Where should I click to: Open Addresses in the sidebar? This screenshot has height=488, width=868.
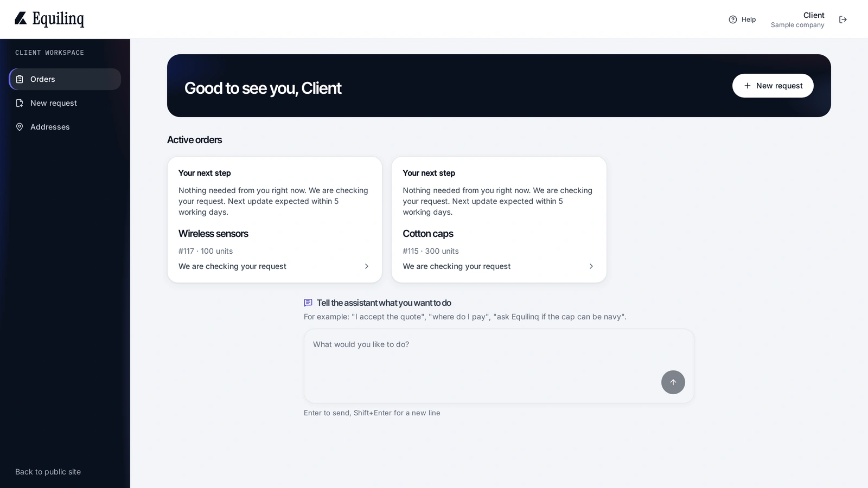(x=65, y=127)
